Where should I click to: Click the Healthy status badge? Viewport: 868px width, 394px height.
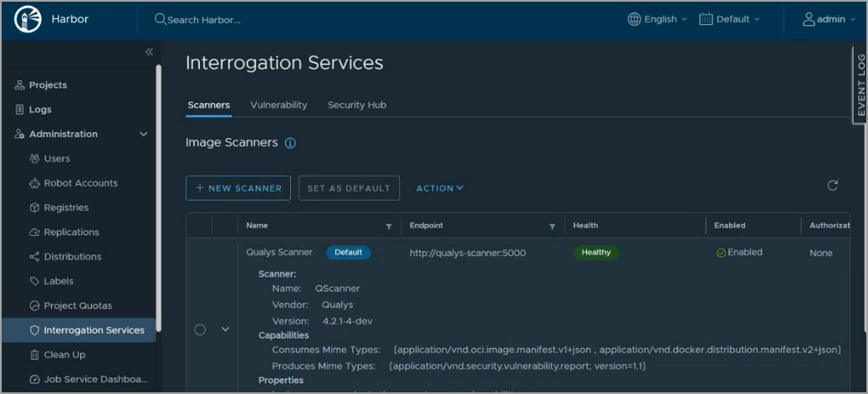596,253
